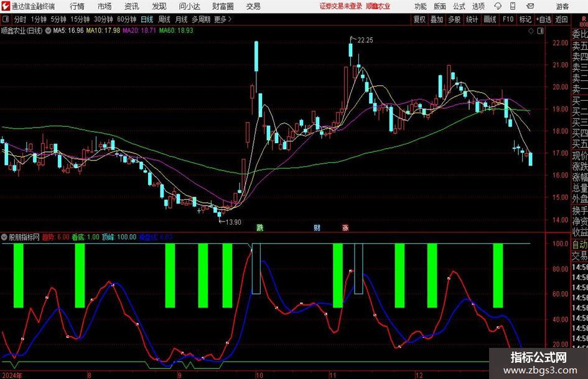This screenshot has width=588, height=379.
Task: Click the 叠加 overlay button
Action: pos(437,19)
